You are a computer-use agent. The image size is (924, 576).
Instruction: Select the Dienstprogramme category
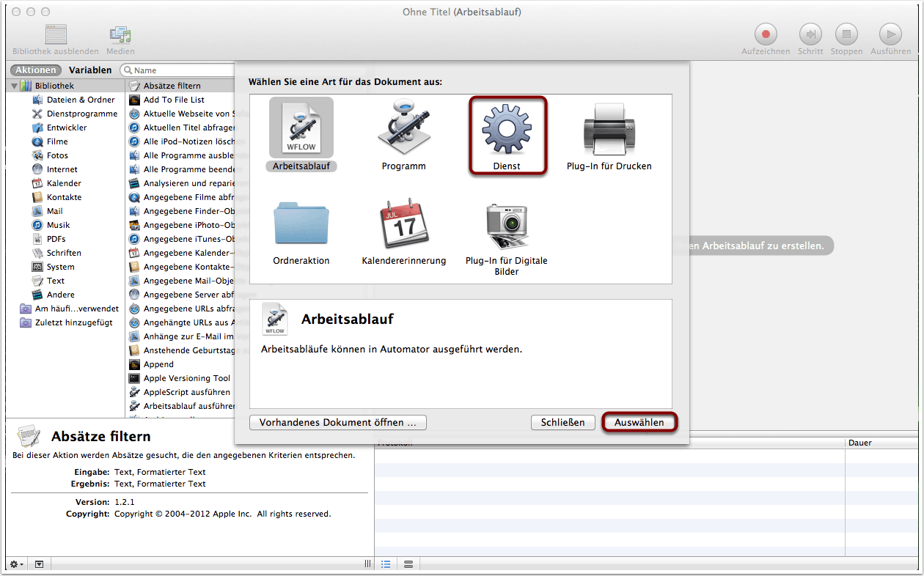(x=82, y=114)
